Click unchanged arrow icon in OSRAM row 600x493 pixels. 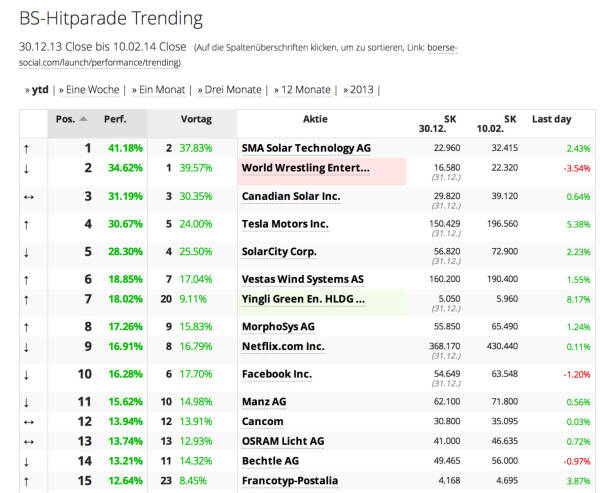[x=29, y=442]
